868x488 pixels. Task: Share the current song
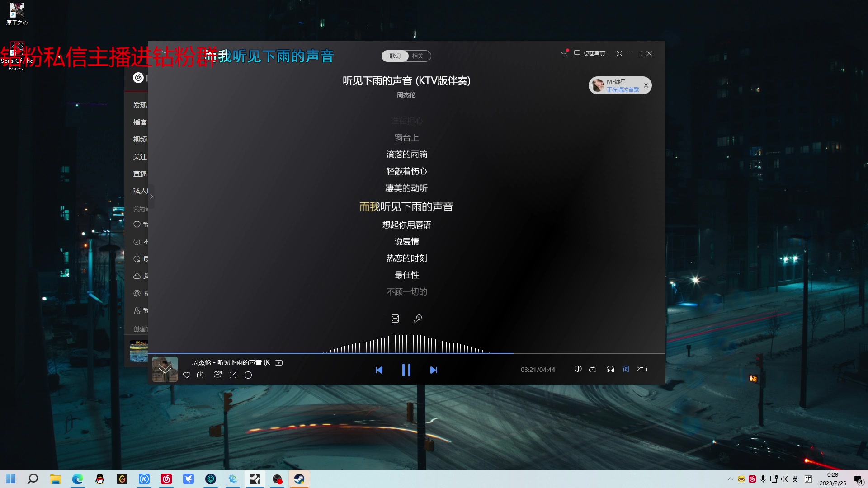233,375
